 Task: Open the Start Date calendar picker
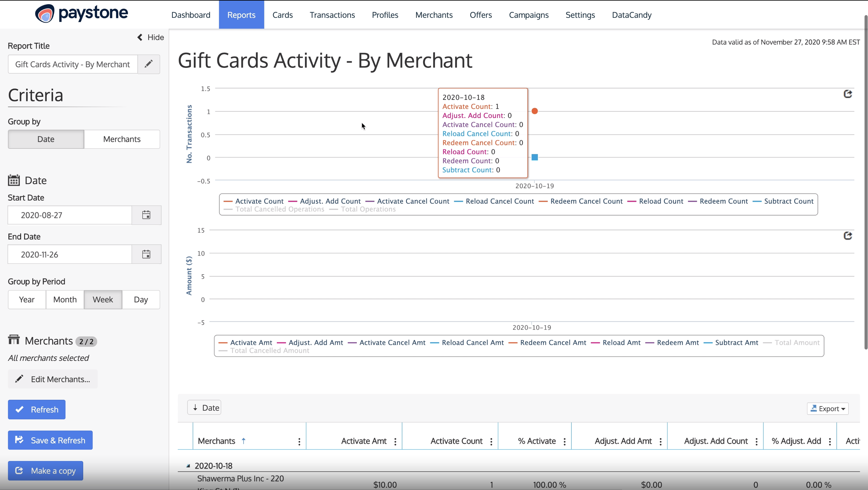146,215
